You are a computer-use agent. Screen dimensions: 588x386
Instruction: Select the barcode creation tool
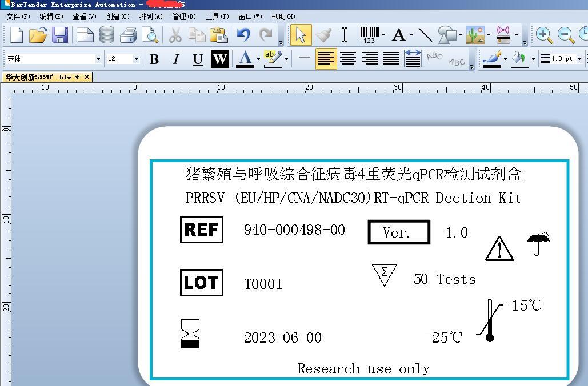[x=369, y=35]
